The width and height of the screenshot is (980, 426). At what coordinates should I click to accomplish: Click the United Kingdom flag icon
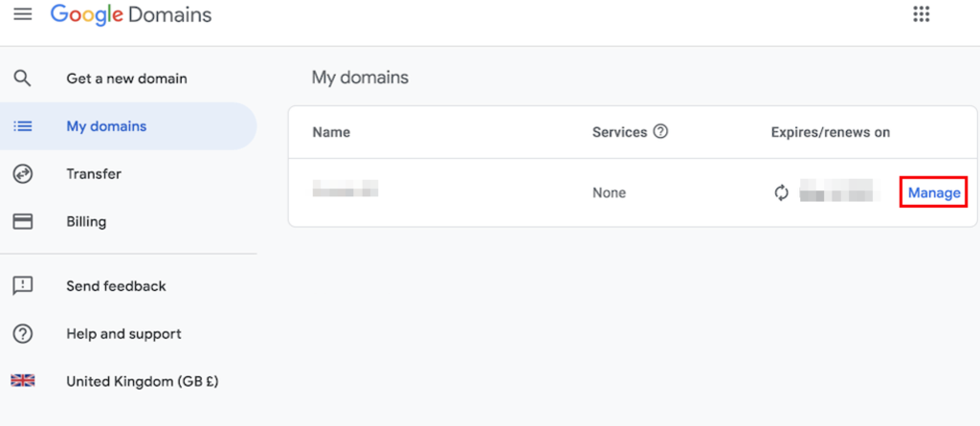(x=22, y=381)
